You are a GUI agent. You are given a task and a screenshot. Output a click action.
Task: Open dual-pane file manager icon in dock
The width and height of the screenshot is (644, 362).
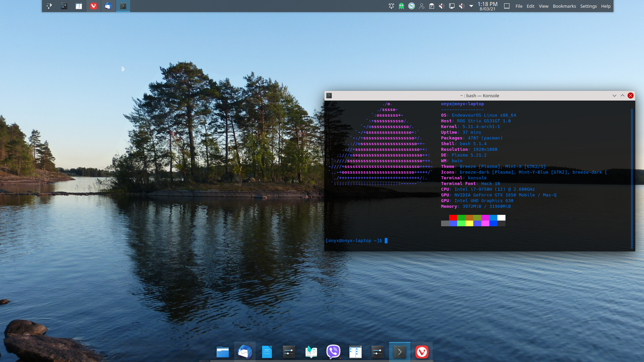pyautogui.click(x=356, y=352)
